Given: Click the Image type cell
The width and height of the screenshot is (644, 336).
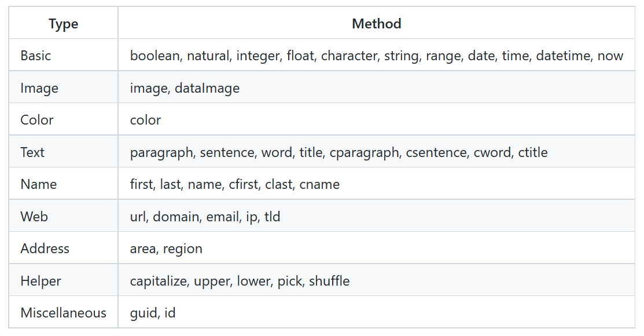Looking at the screenshot, I should (x=63, y=87).
